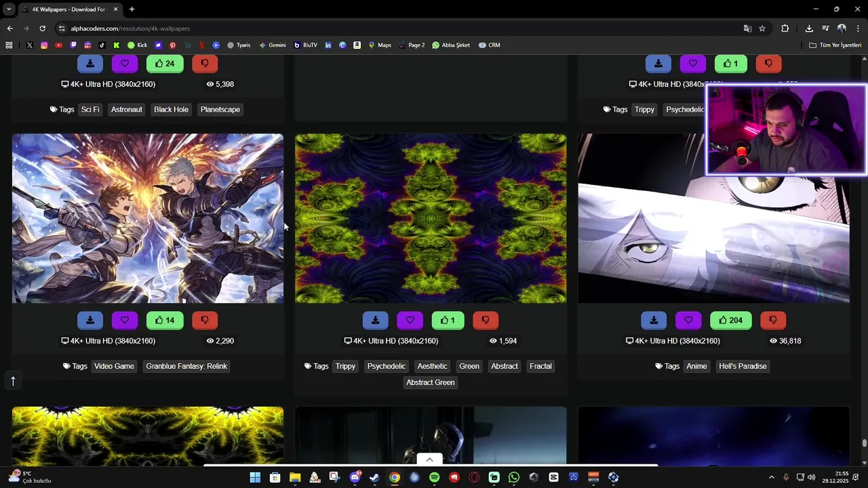The image size is (868, 488).
Task: Download the Astronaut Black Hole wallpaper
Action: [90, 64]
